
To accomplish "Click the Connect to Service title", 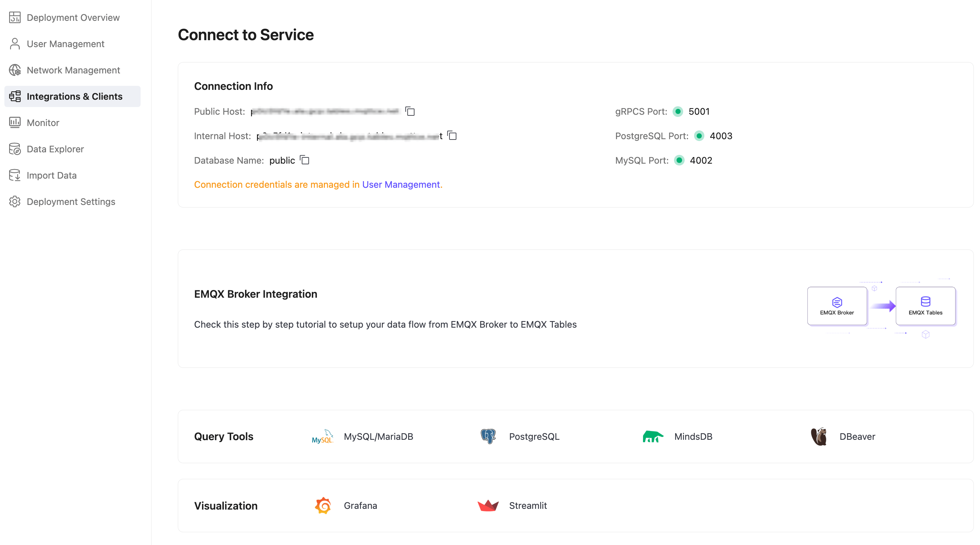I will [x=246, y=35].
